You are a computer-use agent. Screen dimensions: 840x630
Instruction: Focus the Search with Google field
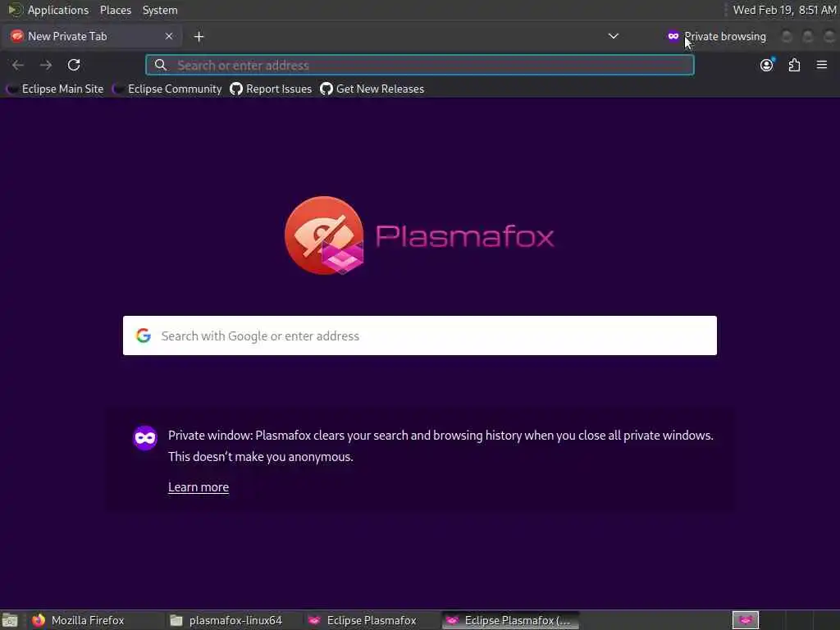point(420,336)
